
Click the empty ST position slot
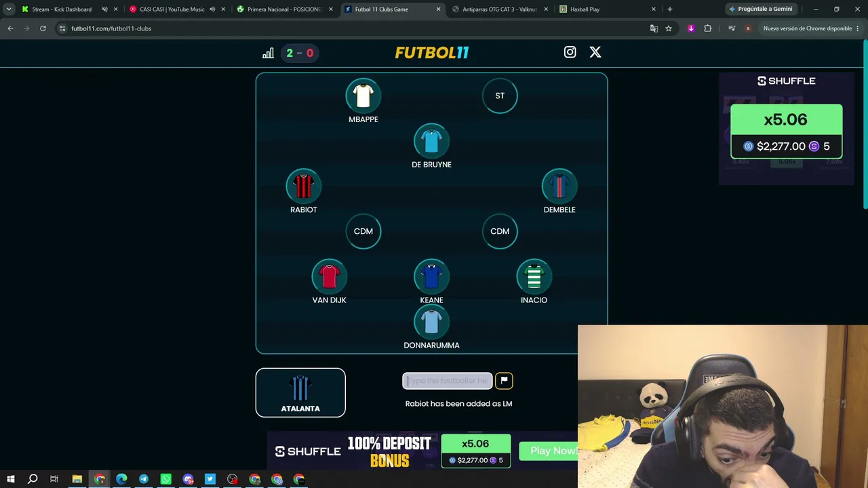500,96
